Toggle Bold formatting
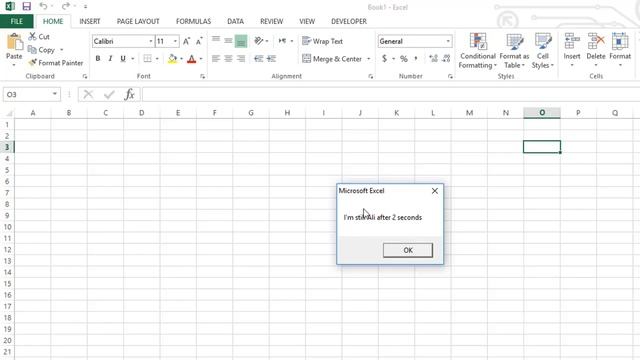The image size is (640, 360). point(98,59)
